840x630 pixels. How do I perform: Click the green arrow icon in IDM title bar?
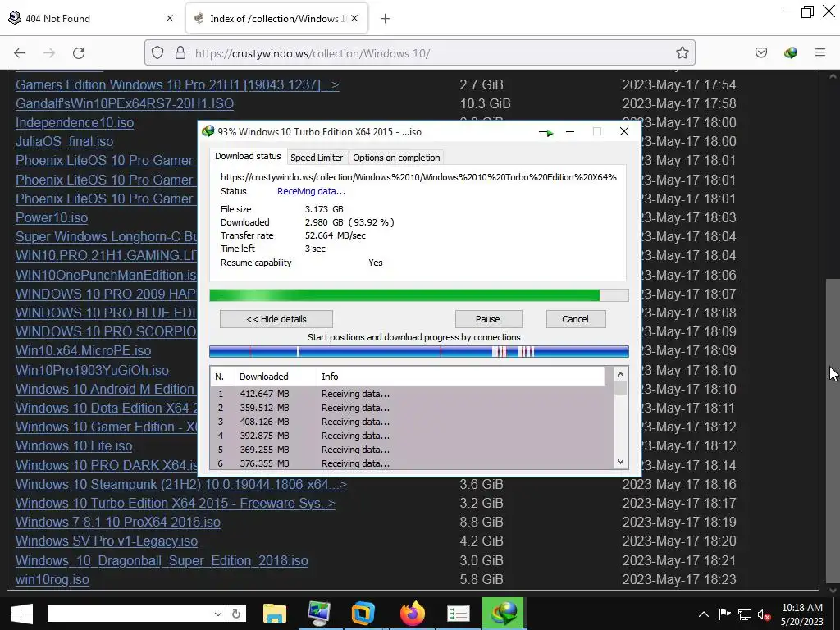546,132
